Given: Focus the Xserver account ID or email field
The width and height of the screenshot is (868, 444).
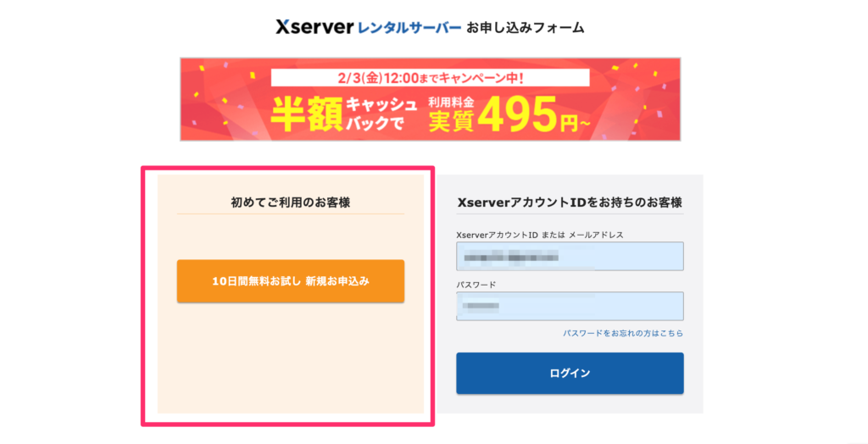Looking at the screenshot, I should point(570,256).
